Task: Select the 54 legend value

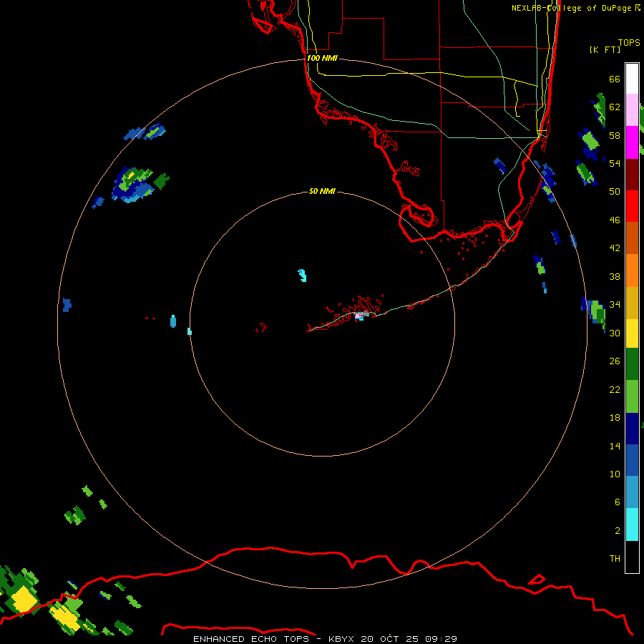Action: (x=615, y=163)
